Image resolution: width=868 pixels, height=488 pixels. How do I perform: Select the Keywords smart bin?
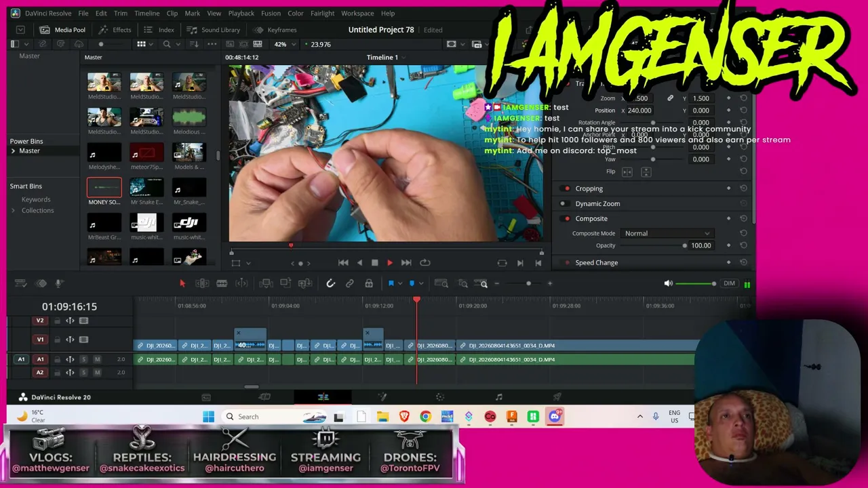point(36,199)
